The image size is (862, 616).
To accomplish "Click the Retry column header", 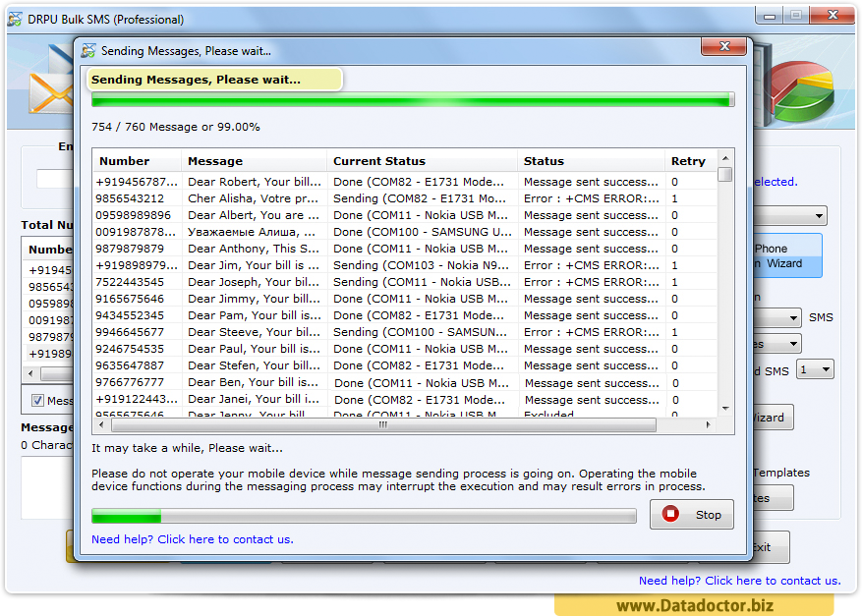I will click(x=690, y=161).
